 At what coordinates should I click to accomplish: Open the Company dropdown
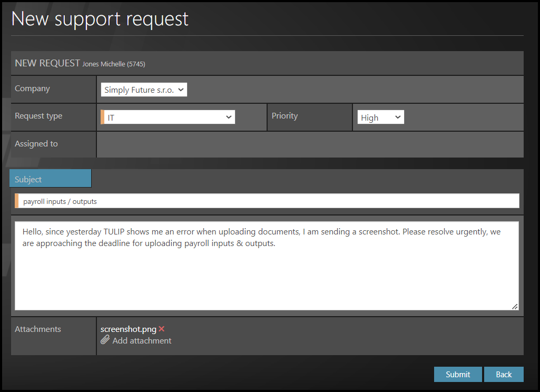pyautogui.click(x=144, y=90)
